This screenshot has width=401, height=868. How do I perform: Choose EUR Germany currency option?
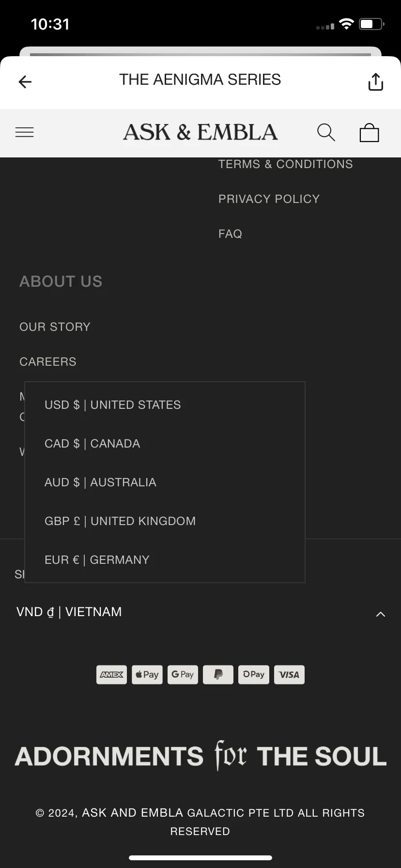(x=97, y=560)
